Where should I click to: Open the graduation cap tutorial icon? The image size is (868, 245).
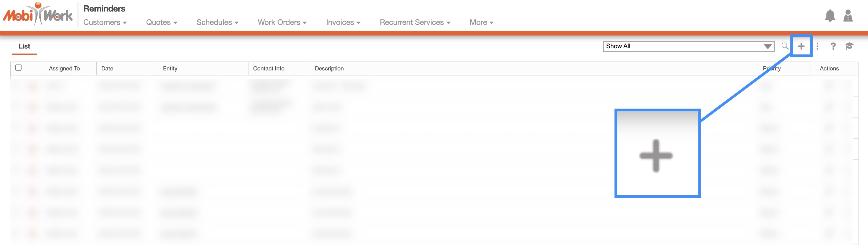tap(849, 46)
